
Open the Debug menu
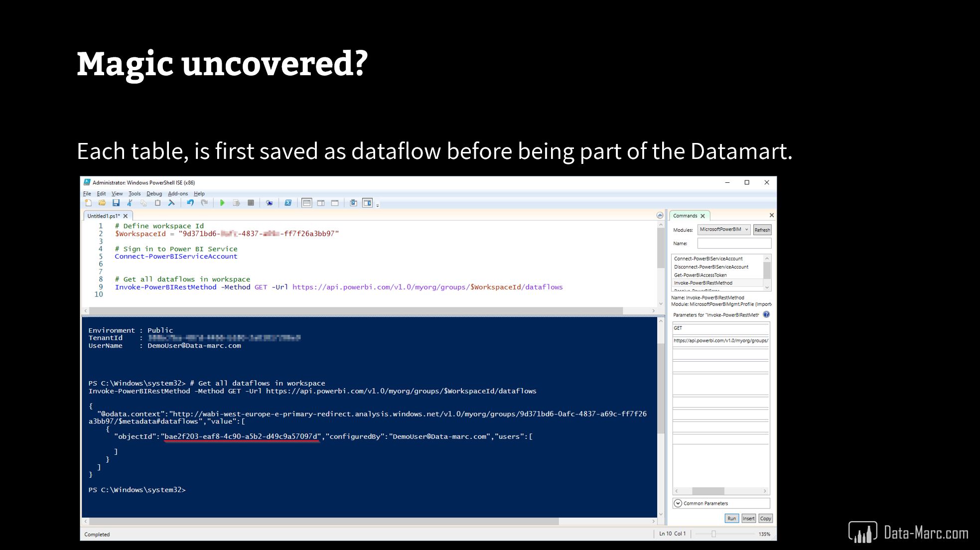(x=154, y=193)
